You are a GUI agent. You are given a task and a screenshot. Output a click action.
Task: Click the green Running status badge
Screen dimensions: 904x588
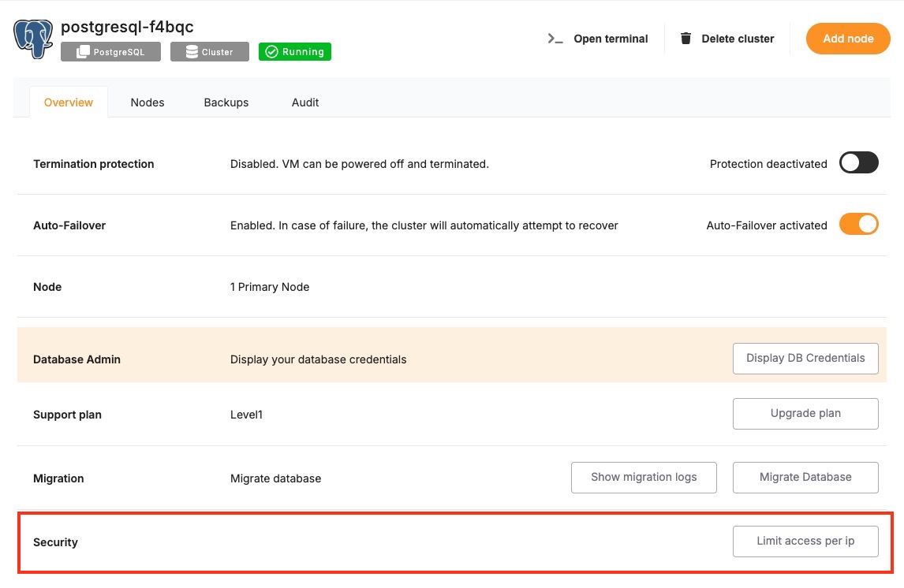[295, 52]
